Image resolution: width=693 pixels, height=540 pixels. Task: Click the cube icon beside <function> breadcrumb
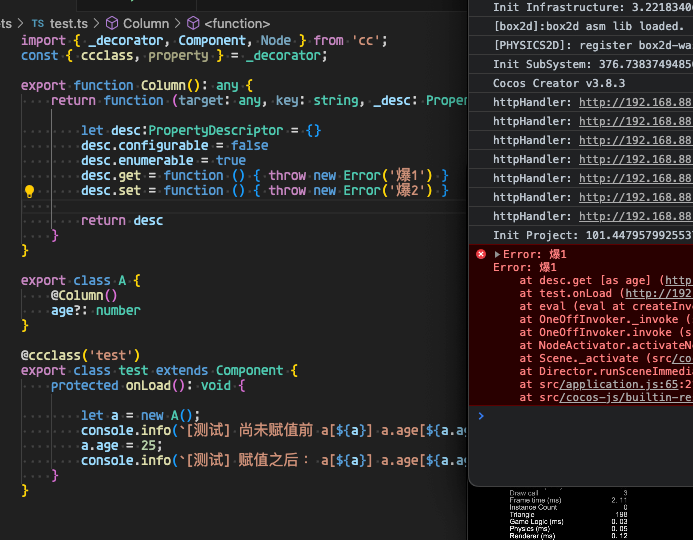pyautogui.click(x=193, y=23)
